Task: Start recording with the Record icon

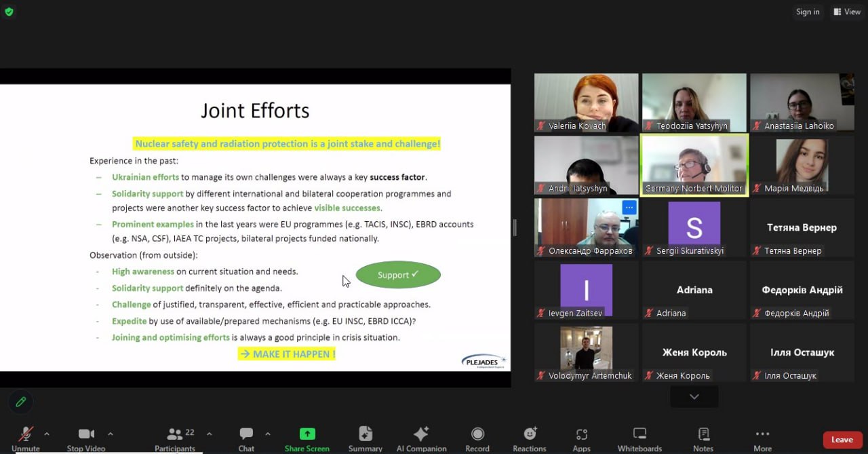Action: [x=477, y=434]
